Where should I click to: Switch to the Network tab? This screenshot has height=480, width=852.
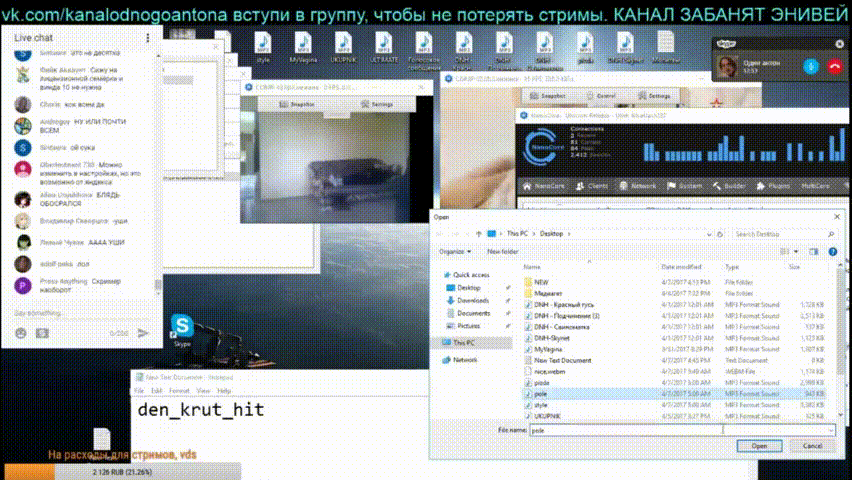tap(637, 186)
